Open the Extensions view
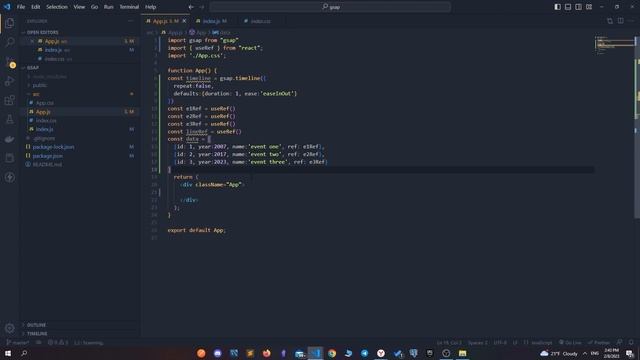 (10, 100)
